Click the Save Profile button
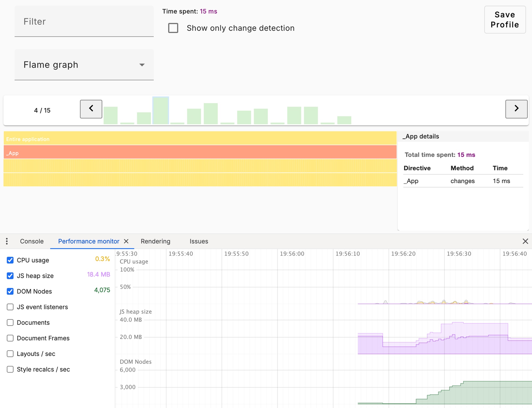The width and height of the screenshot is (532, 408). click(505, 20)
